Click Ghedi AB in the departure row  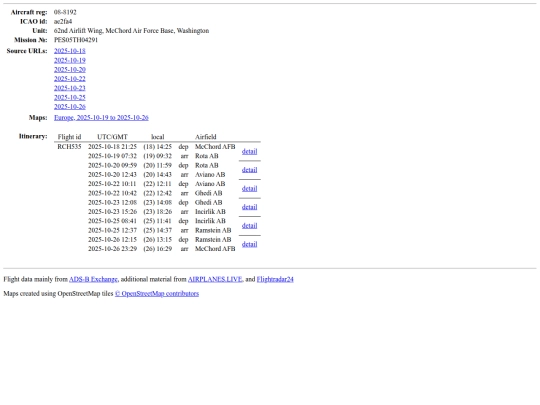point(208,202)
